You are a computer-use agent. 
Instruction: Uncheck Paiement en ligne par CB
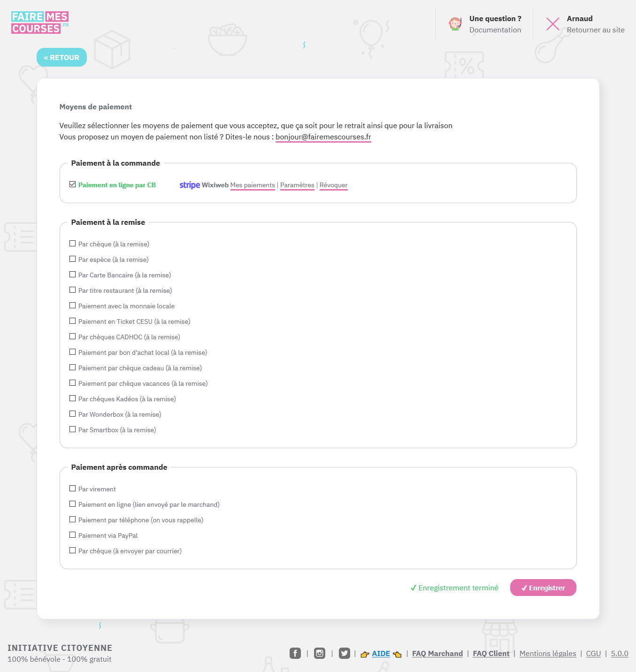pyautogui.click(x=73, y=184)
